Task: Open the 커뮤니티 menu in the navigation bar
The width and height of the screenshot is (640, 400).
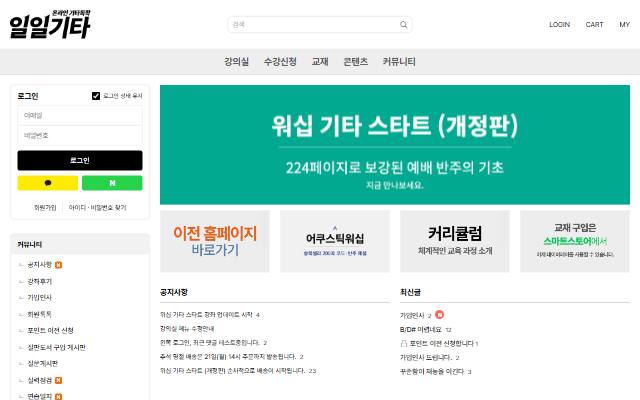Action: (399, 62)
